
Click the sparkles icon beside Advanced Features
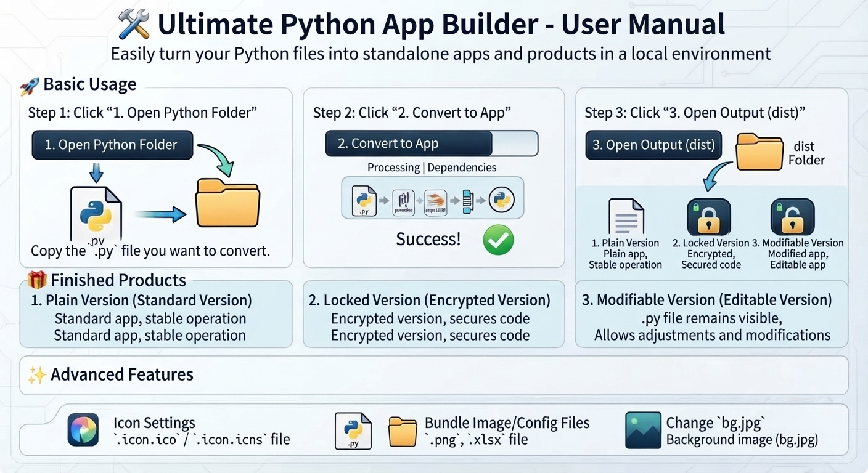click(37, 374)
